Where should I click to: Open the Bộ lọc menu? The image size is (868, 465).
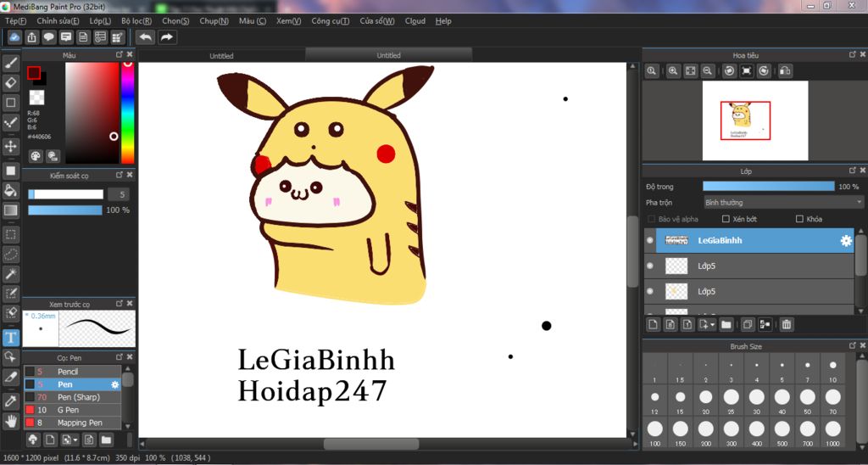click(x=136, y=21)
